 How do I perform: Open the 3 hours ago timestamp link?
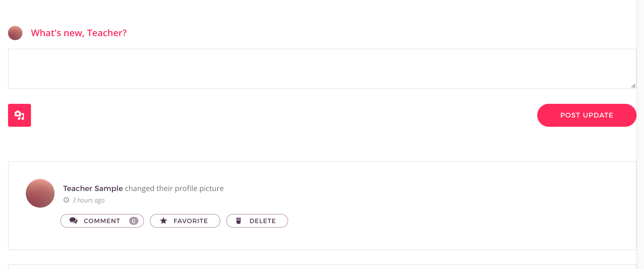tap(88, 200)
